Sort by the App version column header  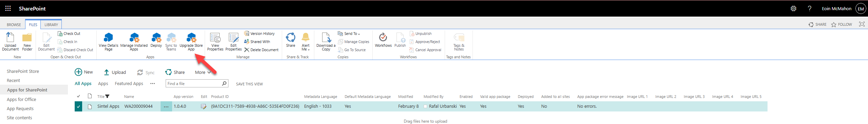click(x=183, y=97)
